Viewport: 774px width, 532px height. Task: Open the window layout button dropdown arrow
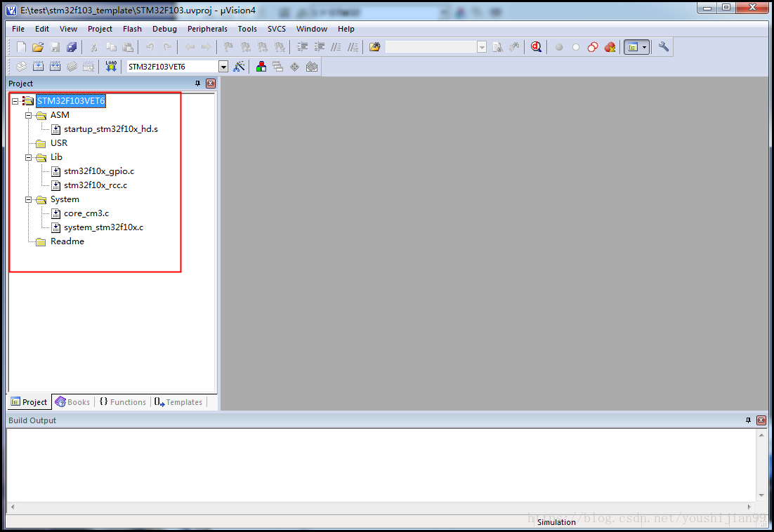pos(644,47)
